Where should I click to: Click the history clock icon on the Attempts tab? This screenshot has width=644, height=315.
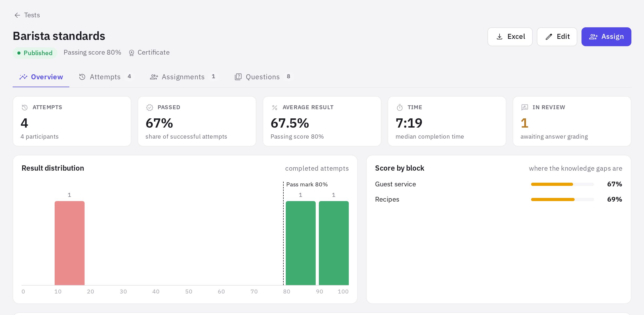82,77
